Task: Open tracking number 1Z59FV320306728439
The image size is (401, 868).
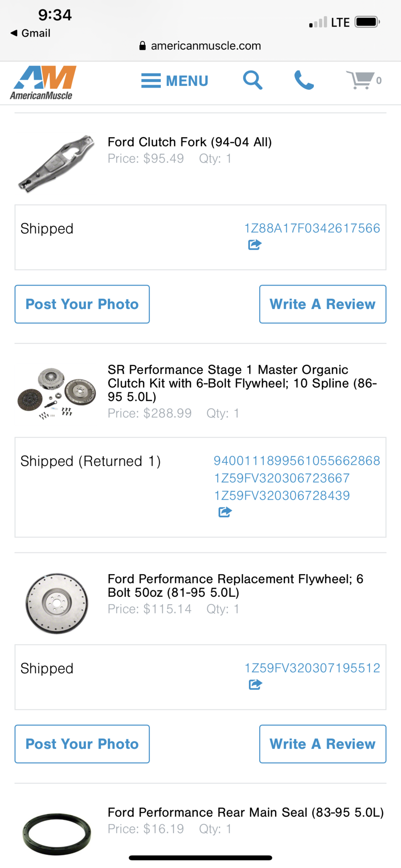Action: pos(282,496)
